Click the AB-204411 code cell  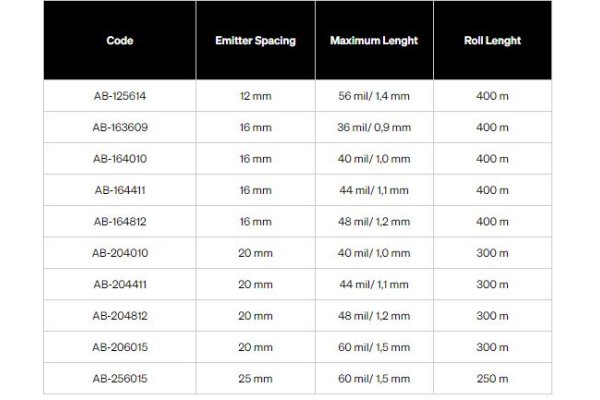(x=119, y=284)
